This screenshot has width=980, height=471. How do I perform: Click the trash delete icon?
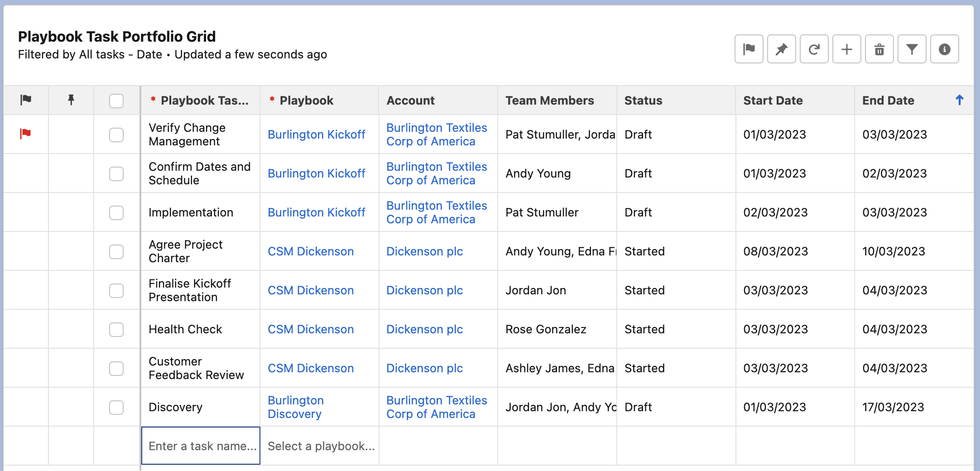point(879,49)
